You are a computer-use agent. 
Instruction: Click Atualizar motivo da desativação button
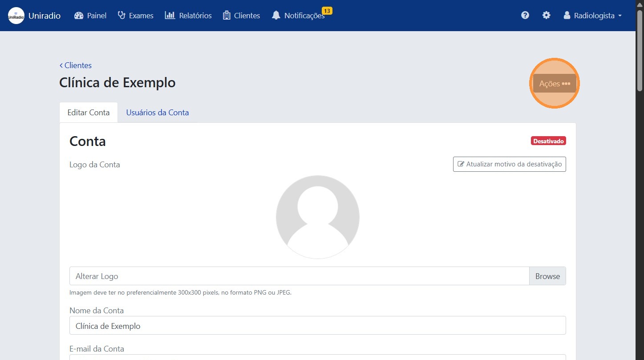[x=509, y=164]
